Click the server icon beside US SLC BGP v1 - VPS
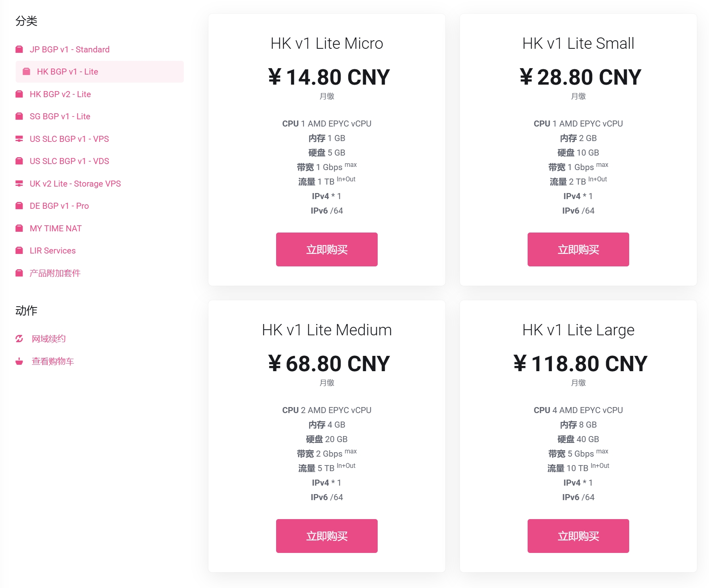The width and height of the screenshot is (709, 588). pyautogui.click(x=19, y=139)
